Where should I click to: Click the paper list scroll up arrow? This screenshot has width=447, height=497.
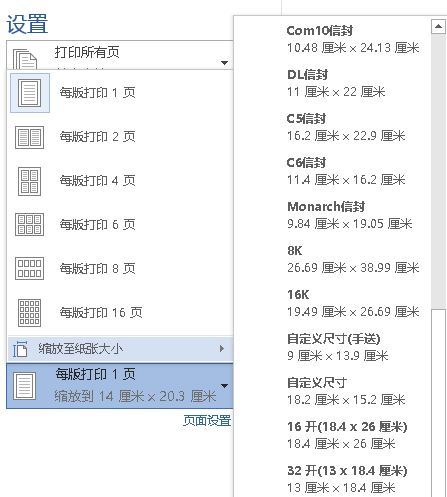pos(438,26)
